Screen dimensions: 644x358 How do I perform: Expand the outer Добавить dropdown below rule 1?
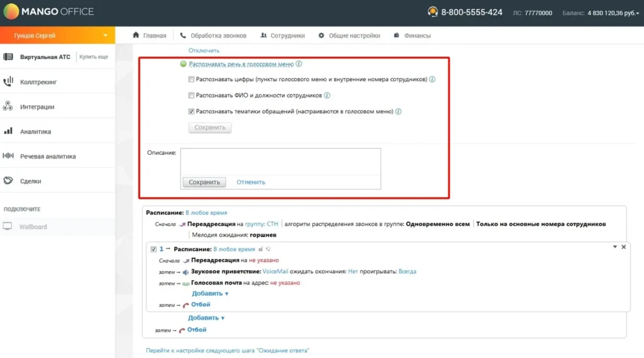[x=206, y=318]
